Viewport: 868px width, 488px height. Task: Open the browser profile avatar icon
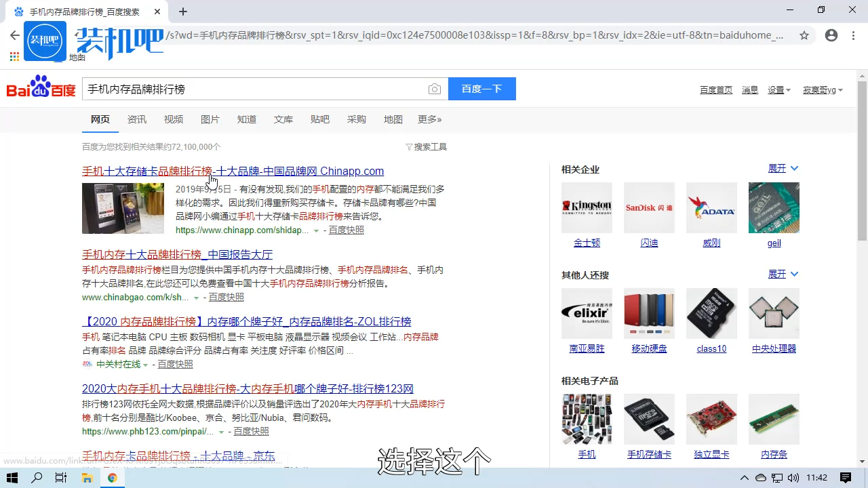pos(831,35)
